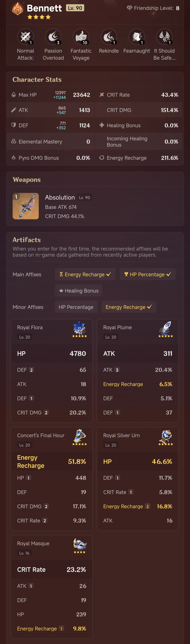Enable the HP Percentage minor affix

tap(76, 307)
